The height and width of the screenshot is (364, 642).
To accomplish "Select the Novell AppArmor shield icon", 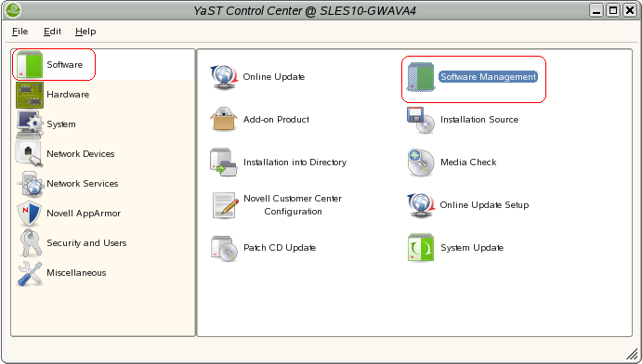I will coord(30,213).
